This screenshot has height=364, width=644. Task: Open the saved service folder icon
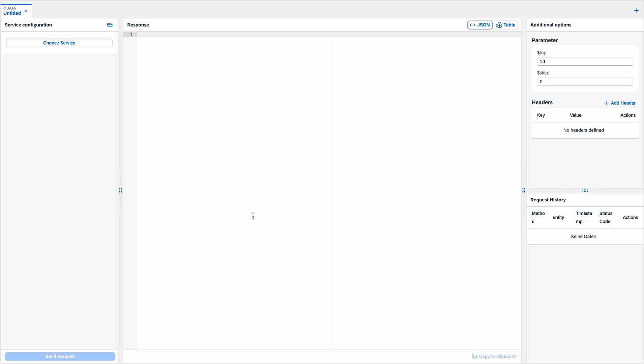coord(110,25)
